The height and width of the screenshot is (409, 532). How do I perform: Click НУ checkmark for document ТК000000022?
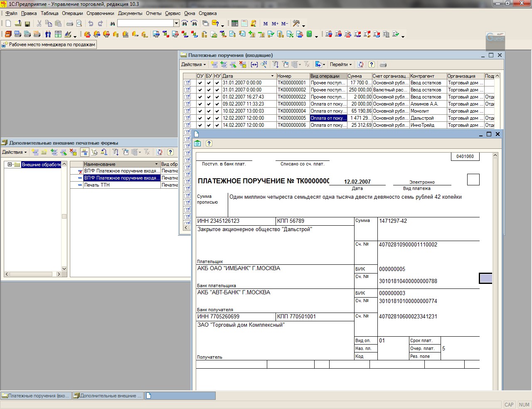[x=217, y=97]
